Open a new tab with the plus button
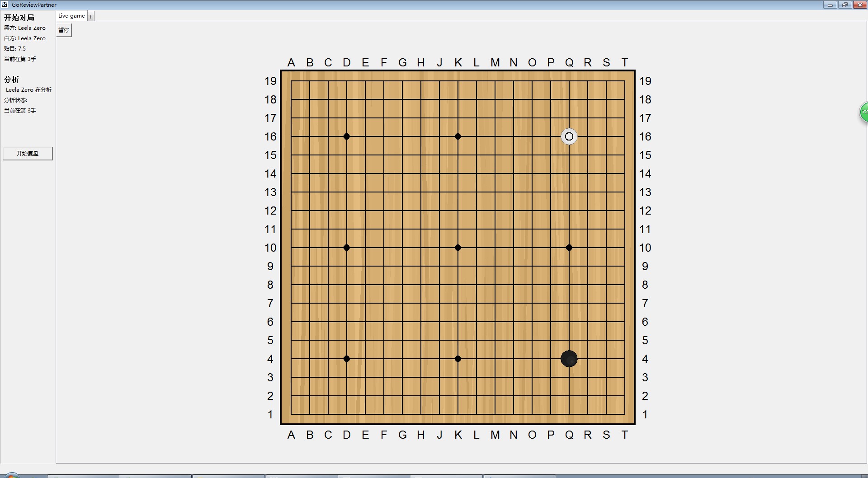The width and height of the screenshot is (868, 478). click(x=91, y=17)
